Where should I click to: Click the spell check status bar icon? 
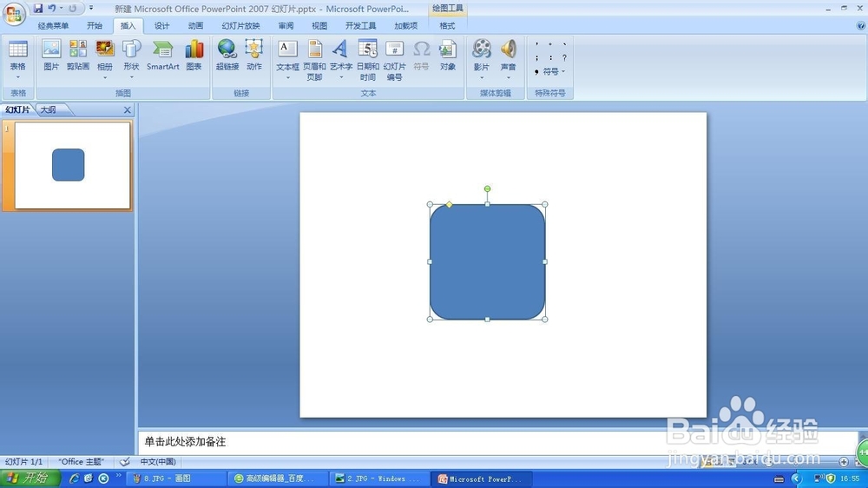[124, 461]
